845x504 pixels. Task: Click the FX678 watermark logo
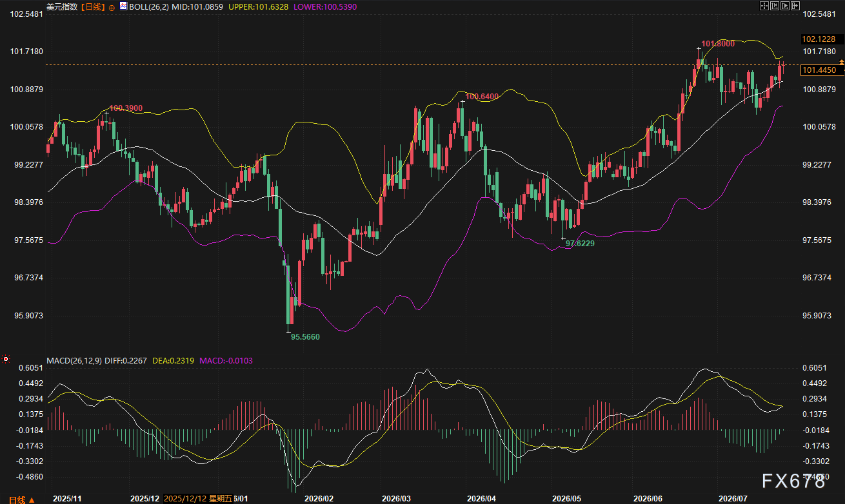click(x=794, y=481)
